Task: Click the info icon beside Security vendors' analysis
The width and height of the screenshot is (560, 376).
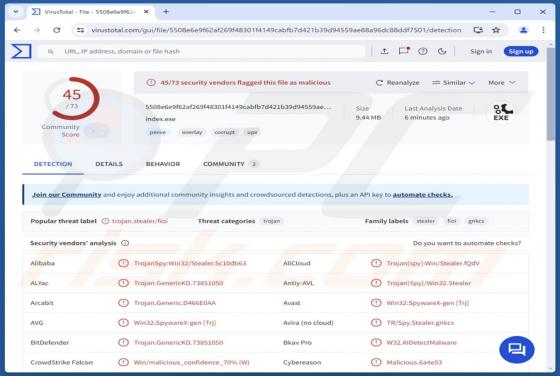Action: click(x=125, y=243)
